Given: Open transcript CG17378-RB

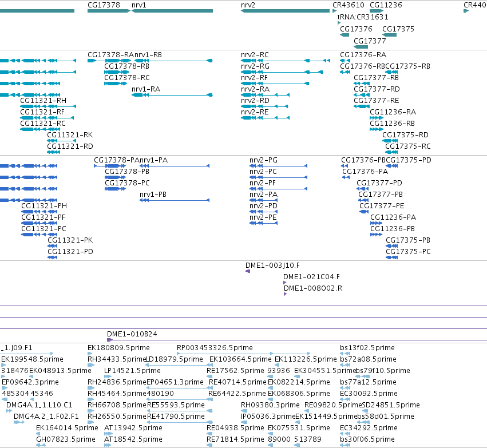Looking at the screenshot, I should tap(126, 66).
